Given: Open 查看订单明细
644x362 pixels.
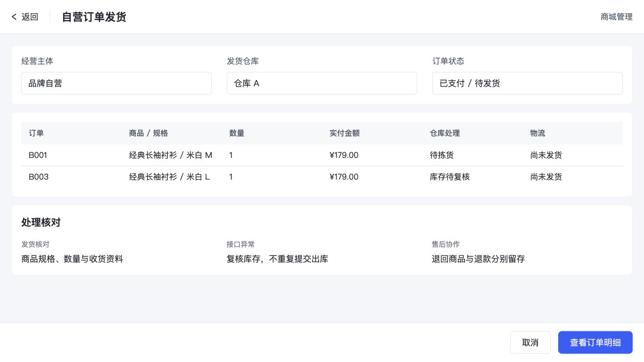Looking at the screenshot, I should click(x=595, y=343).
